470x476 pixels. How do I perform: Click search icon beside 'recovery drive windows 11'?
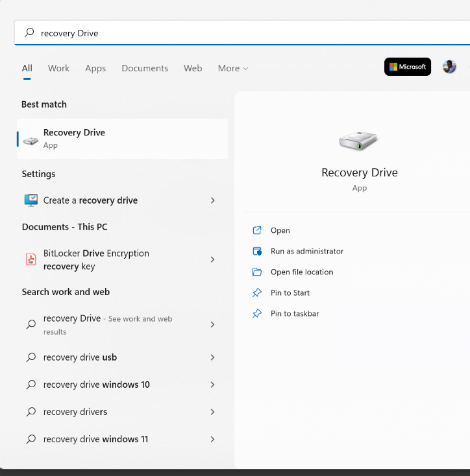[31, 439]
